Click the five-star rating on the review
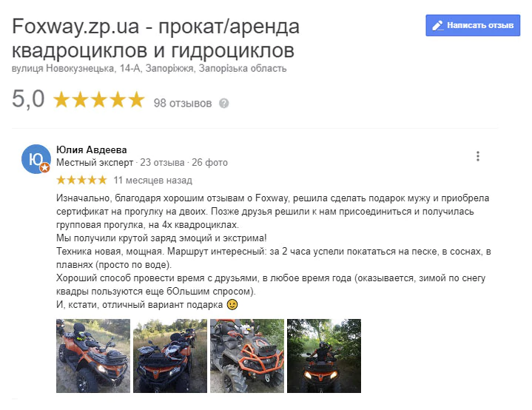Screen dimensions: 532x410 point(82,180)
